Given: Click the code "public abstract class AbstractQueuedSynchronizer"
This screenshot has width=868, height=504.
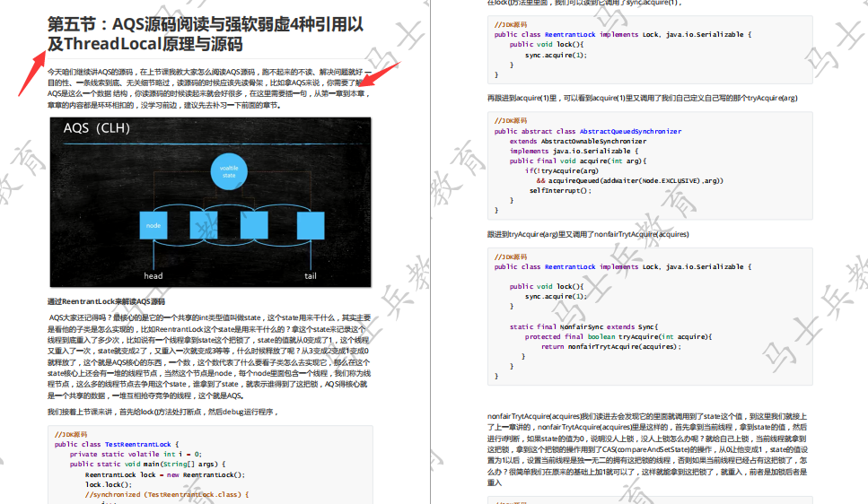Looking at the screenshot, I should click(588, 131).
